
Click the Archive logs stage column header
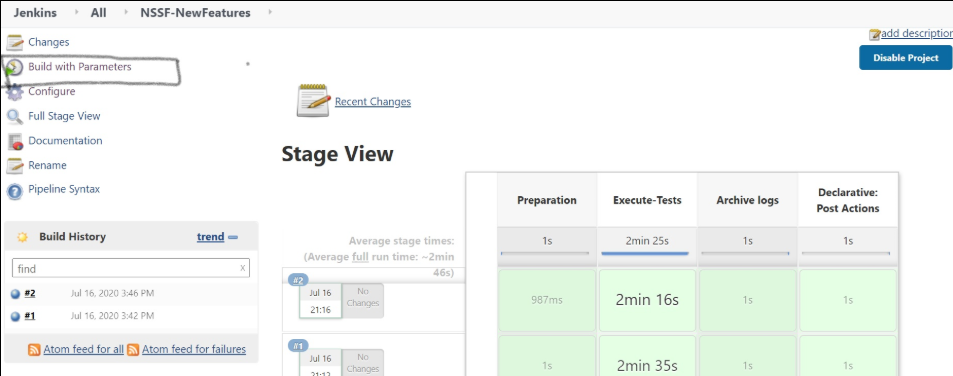748,200
